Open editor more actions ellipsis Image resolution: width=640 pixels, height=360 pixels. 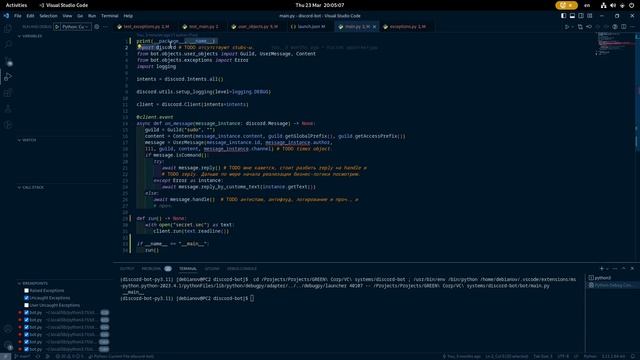[x=632, y=27]
